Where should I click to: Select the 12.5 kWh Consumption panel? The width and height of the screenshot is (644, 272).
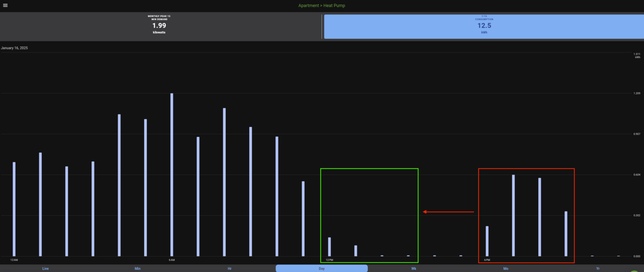[484, 26]
